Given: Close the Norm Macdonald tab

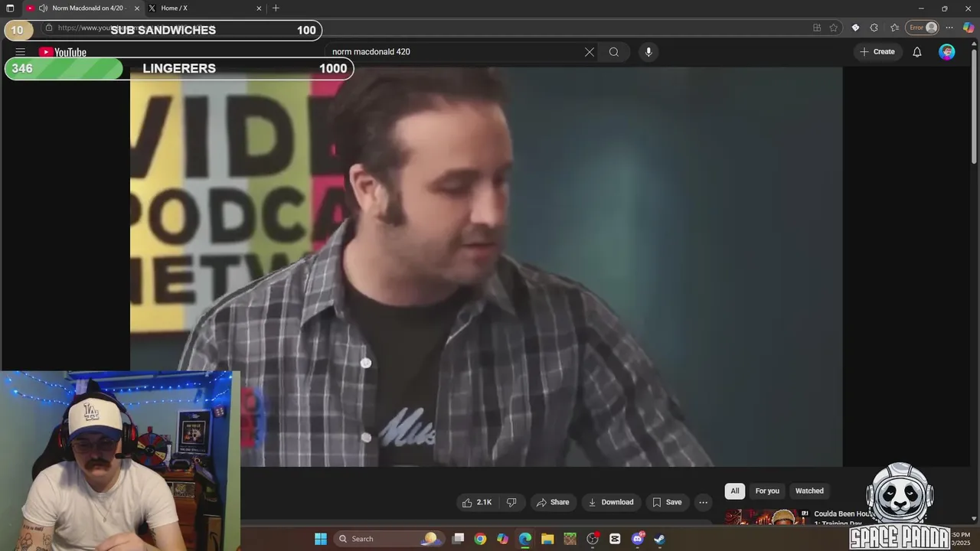Looking at the screenshot, I should (137, 8).
